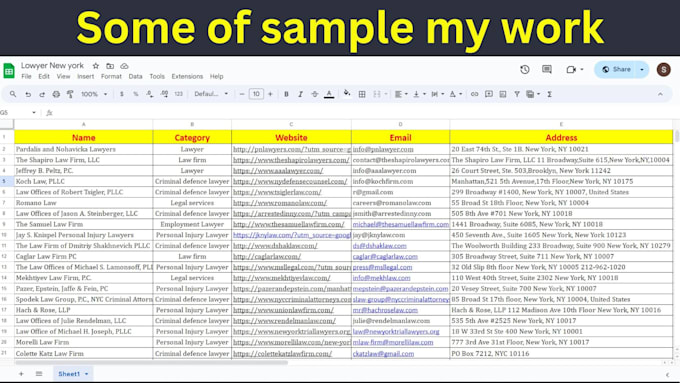Screen dimensions: 680x383
Task: Start a meeting with camera icon
Action: (x=571, y=69)
